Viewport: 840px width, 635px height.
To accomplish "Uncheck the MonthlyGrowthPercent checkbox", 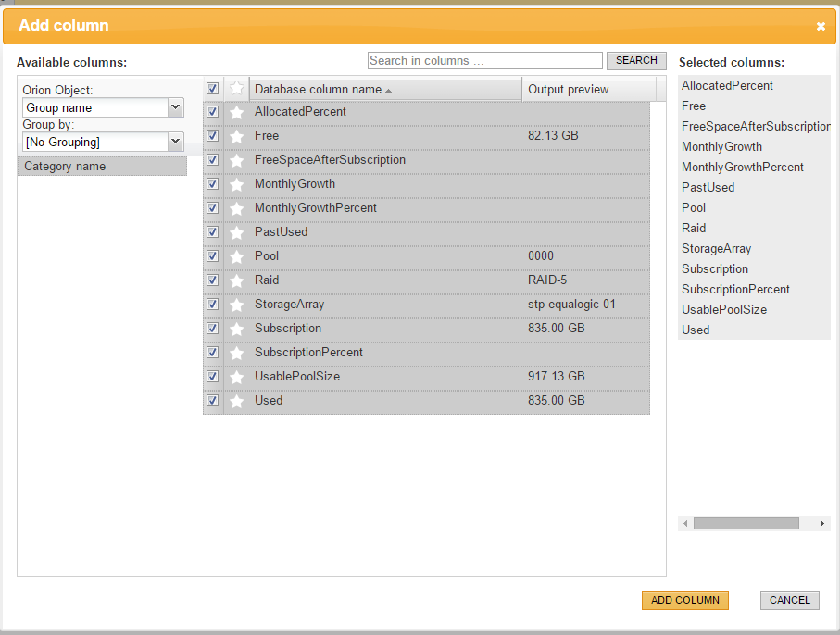I will pyautogui.click(x=213, y=207).
